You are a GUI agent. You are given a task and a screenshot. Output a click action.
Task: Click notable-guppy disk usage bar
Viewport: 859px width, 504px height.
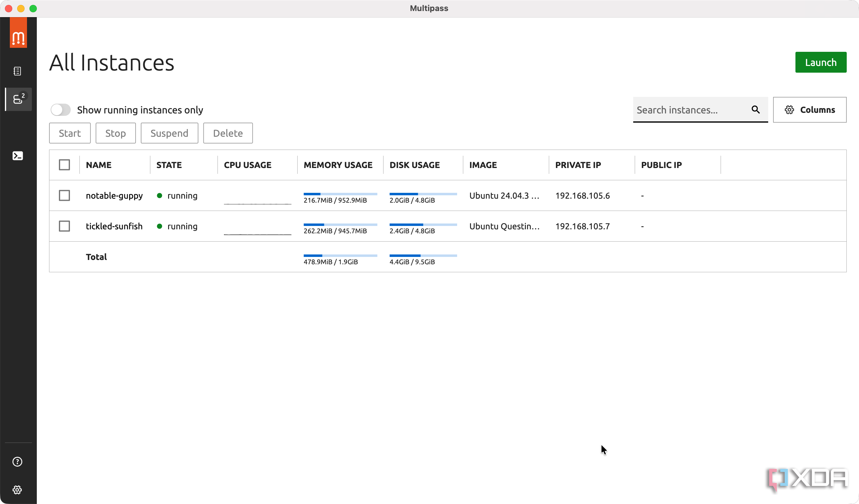(423, 194)
